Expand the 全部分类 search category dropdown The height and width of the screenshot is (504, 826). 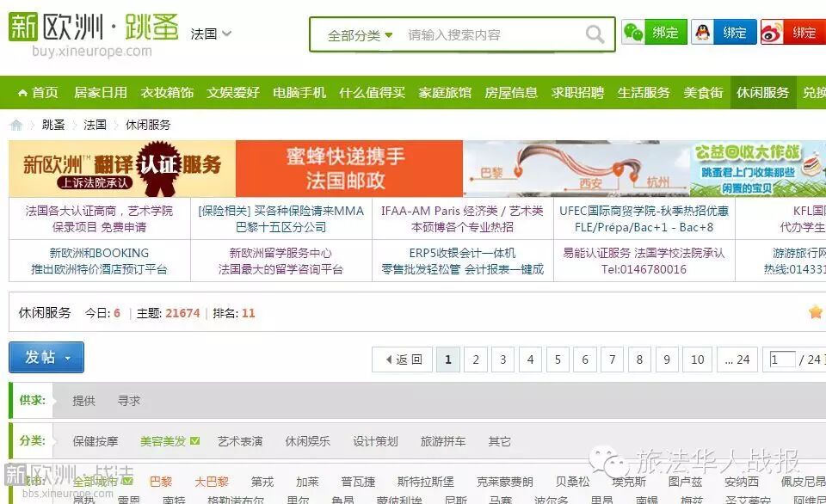pyautogui.click(x=360, y=35)
